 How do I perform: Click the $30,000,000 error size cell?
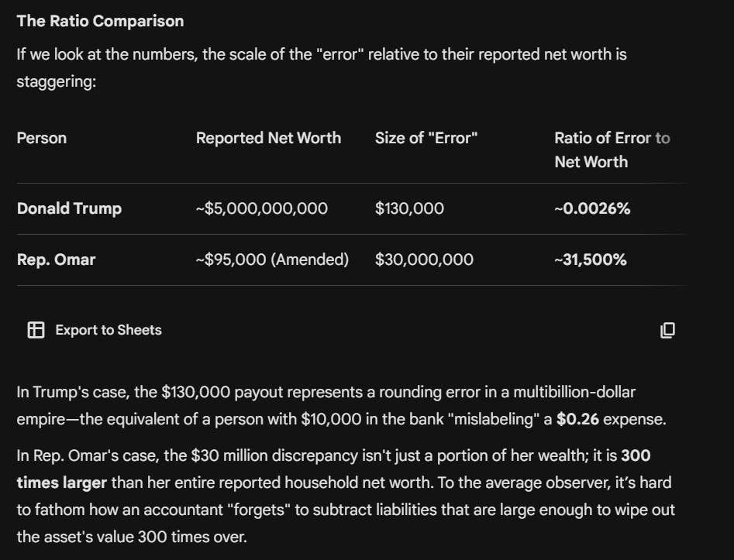[424, 259]
